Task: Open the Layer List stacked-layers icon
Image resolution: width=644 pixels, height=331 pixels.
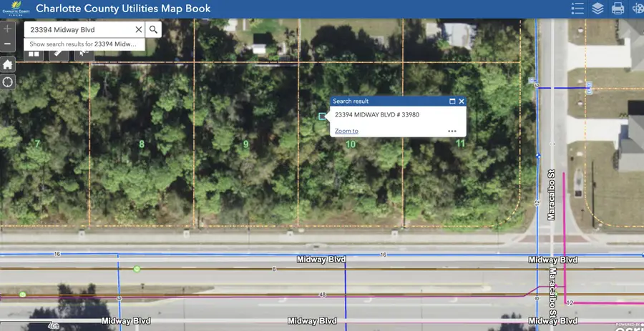Action: pos(597,8)
